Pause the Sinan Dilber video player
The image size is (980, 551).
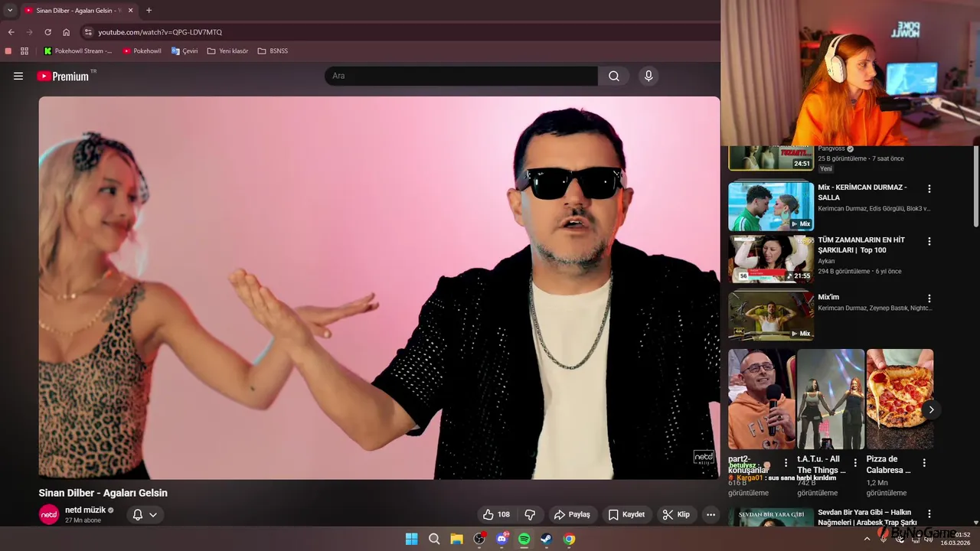pos(379,288)
